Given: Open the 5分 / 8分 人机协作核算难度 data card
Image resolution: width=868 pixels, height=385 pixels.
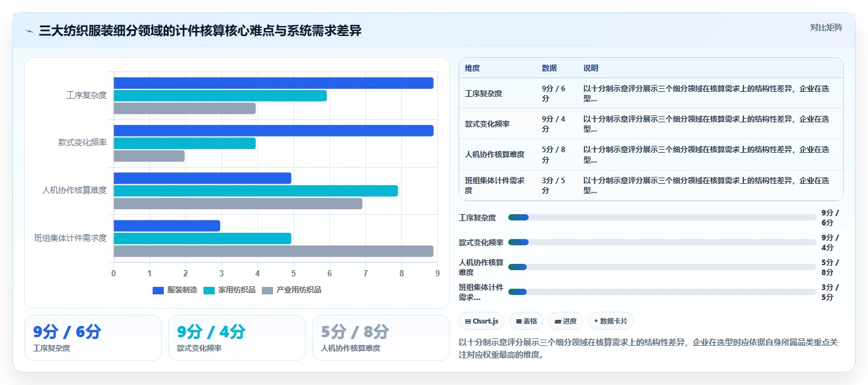Looking at the screenshot, I should pyautogui.click(x=381, y=338).
